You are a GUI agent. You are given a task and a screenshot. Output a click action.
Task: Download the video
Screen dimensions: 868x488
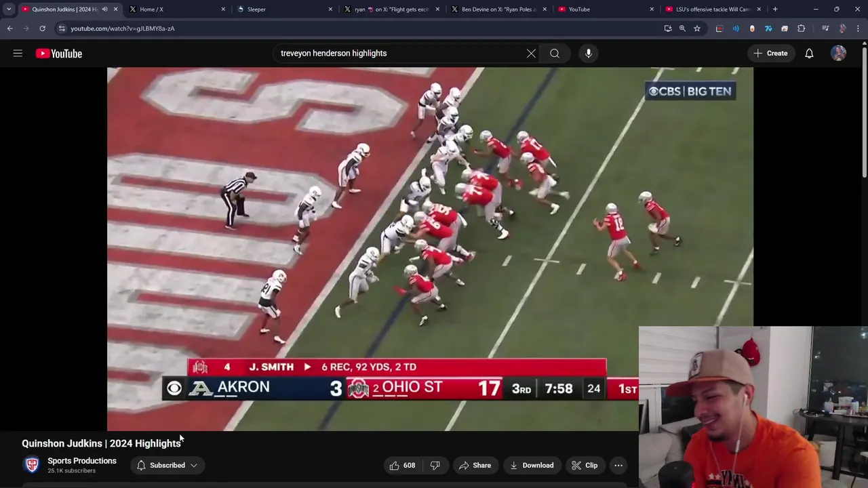click(532, 465)
